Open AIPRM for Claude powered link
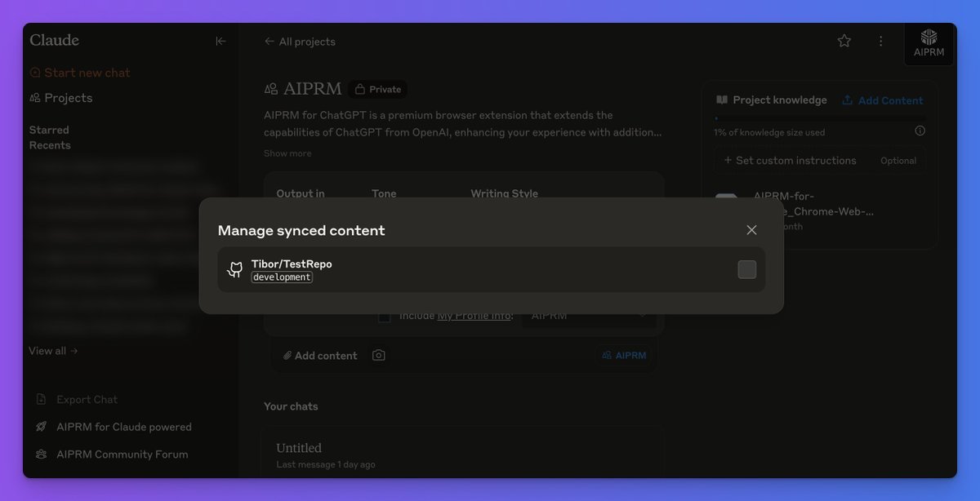The image size is (980, 501). (114, 427)
